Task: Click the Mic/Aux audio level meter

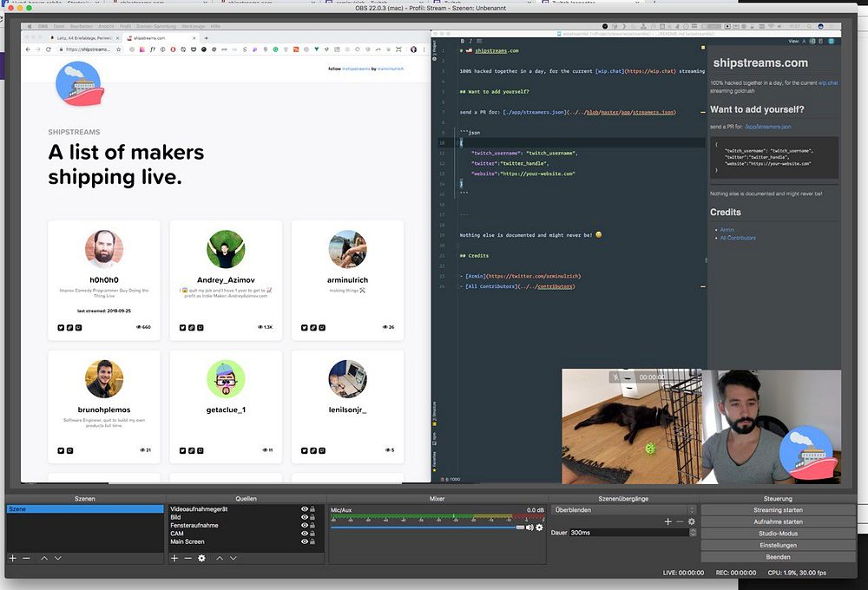Action: click(x=437, y=517)
